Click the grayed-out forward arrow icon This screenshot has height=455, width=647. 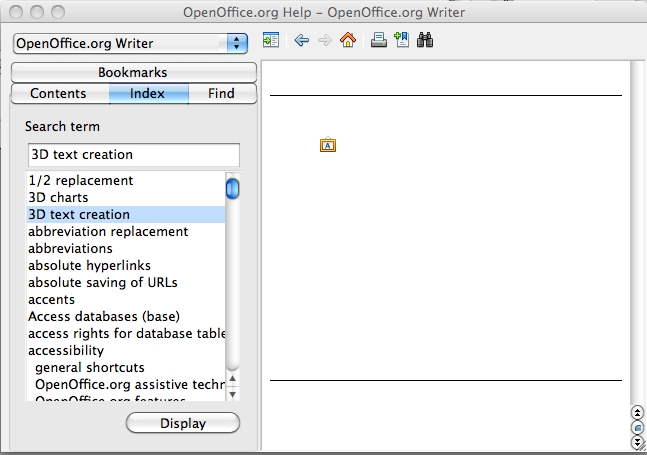coord(324,41)
